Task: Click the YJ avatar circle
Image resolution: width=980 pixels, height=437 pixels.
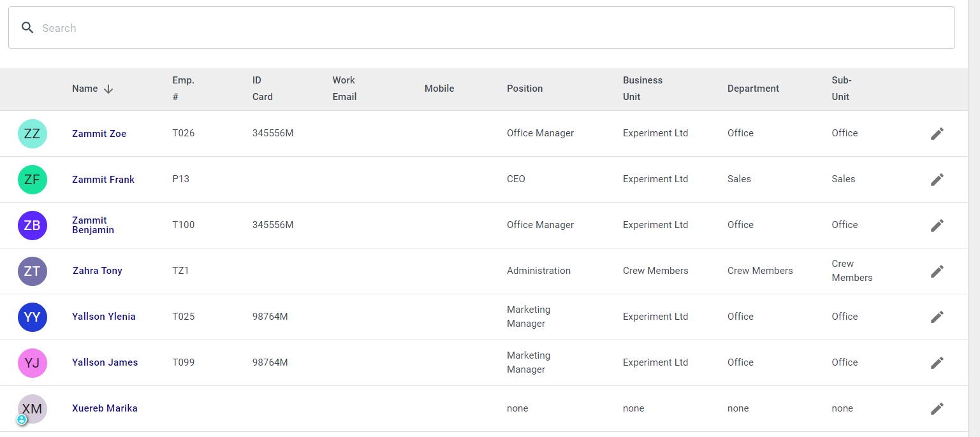Action: click(33, 363)
